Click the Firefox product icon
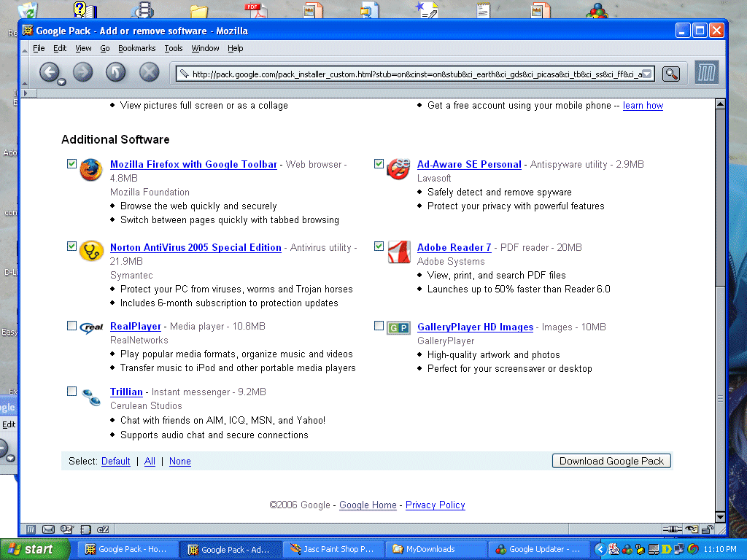 (x=91, y=170)
